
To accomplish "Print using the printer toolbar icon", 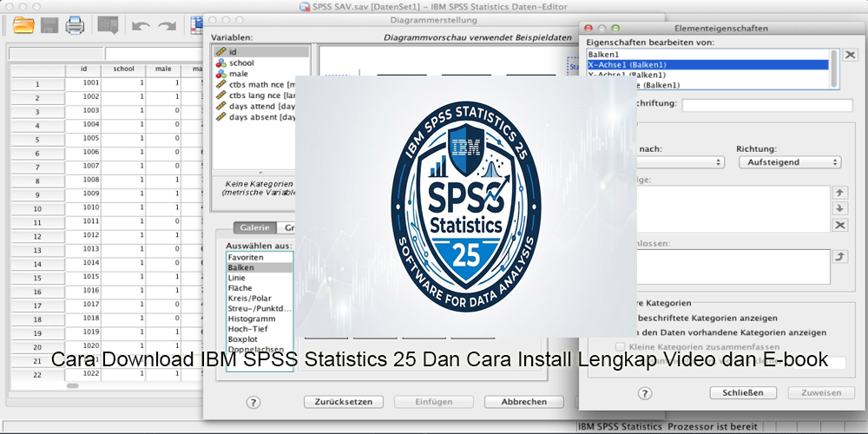I will [x=75, y=25].
